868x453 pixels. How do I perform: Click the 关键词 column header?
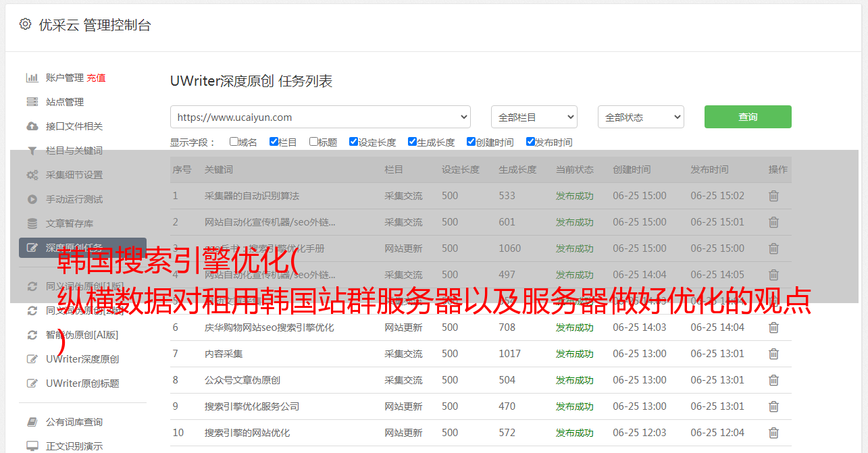coord(219,169)
